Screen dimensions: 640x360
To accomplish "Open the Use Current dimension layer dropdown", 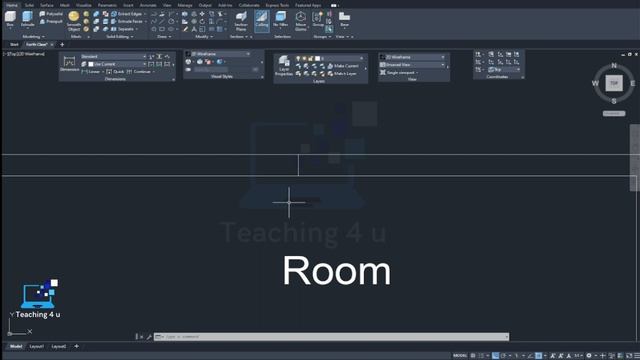I will [117, 64].
